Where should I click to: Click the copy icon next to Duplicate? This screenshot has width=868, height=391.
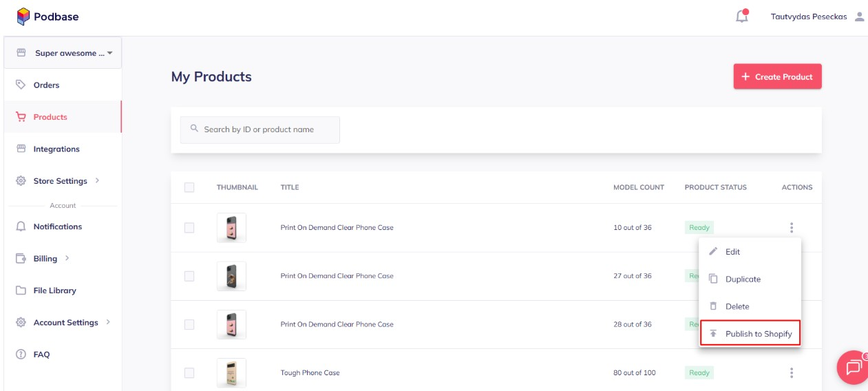713,279
